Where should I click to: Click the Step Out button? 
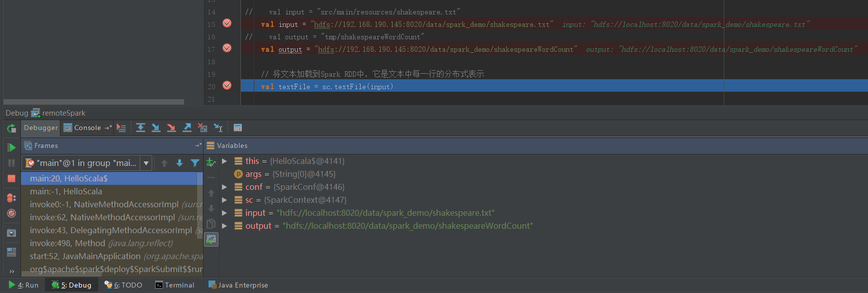click(187, 128)
